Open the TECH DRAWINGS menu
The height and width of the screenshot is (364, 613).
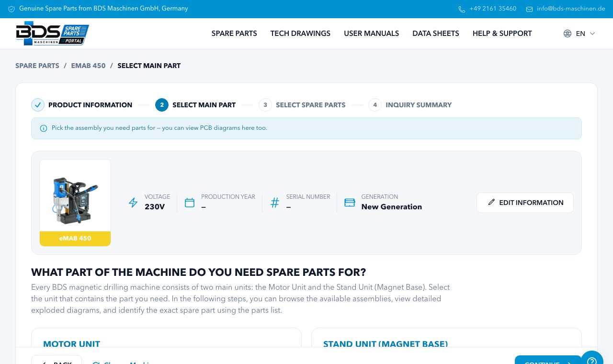300,34
